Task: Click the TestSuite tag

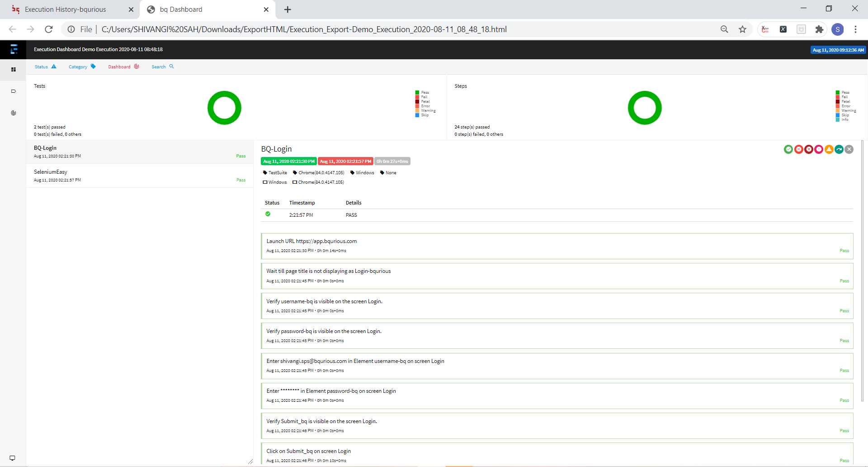Action: [x=275, y=173]
